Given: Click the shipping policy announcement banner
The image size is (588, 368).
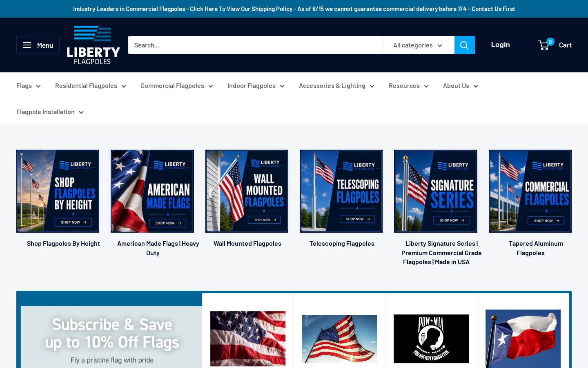Looking at the screenshot, I should click(294, 9).
